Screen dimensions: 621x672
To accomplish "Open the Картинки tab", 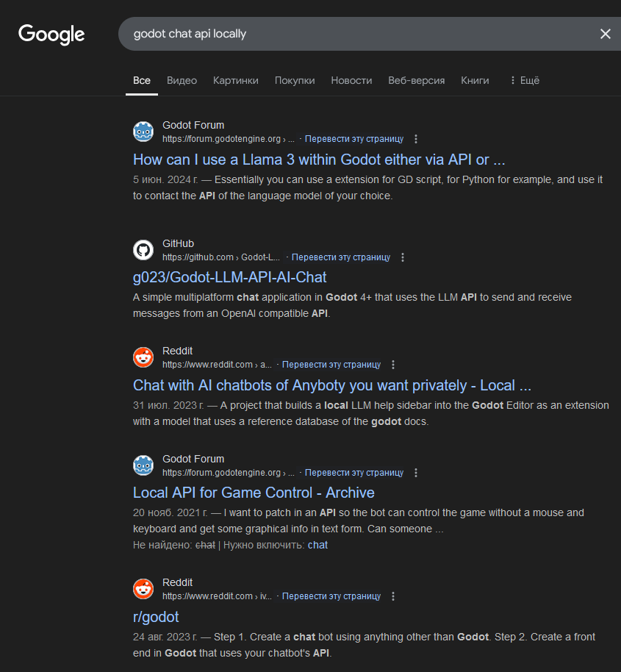I will tap(236, 80).
